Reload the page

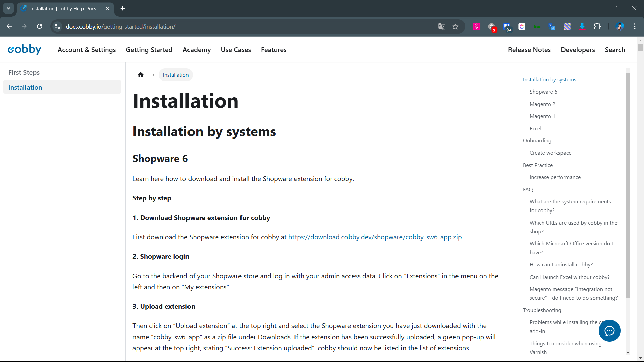click(40, 27)
